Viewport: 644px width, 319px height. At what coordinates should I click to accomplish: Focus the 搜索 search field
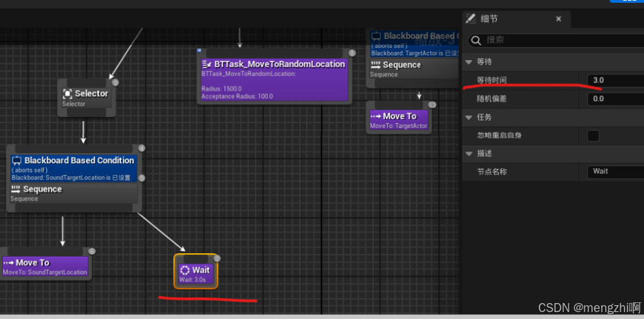coord(556,40)
